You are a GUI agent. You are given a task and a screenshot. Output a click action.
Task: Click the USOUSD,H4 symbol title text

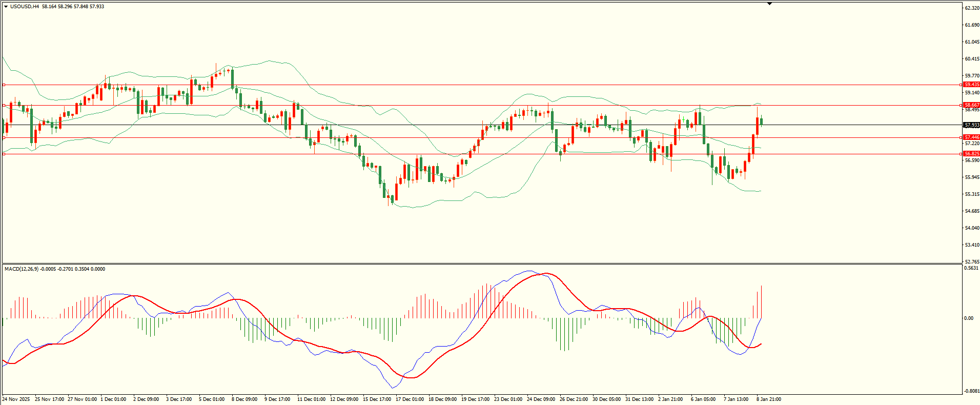pos(25,7)
